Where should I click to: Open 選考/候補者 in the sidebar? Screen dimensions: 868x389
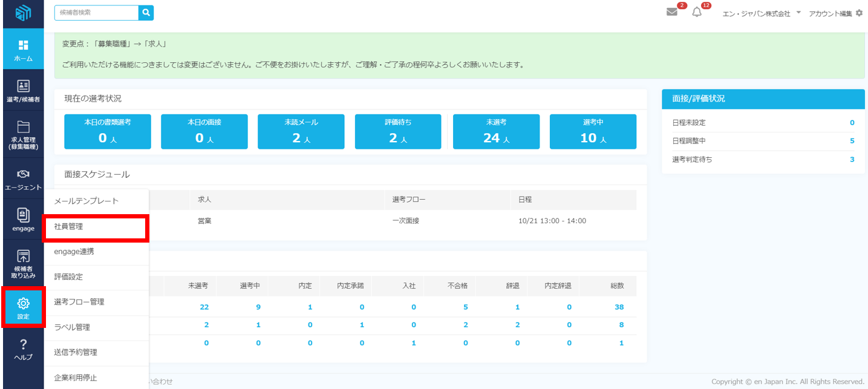click(22, 90)
